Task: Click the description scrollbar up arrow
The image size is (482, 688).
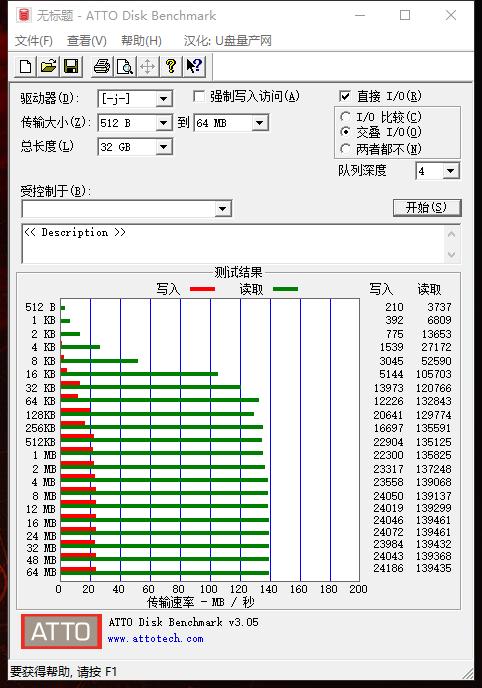Action: click(x=452, y=234)
